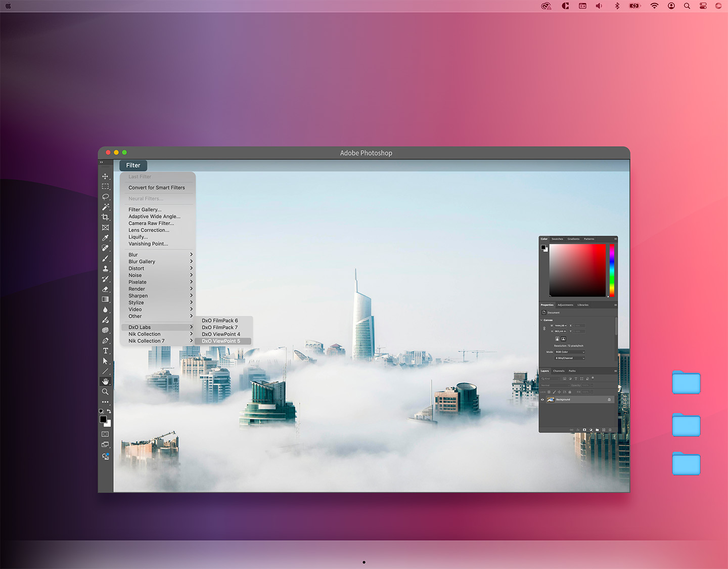728x569 pixels.
Task: Click the rainbow hue slider strip
Action: pos(612,270)
